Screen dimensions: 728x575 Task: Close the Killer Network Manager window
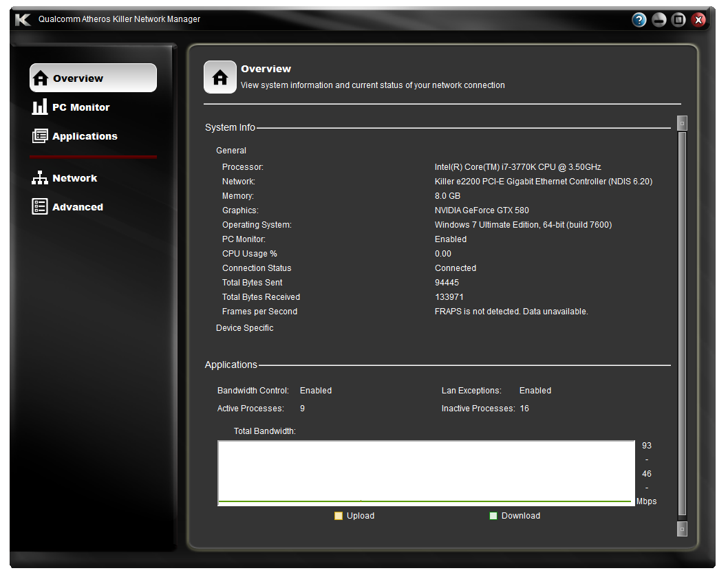click(x=698, y=19)
